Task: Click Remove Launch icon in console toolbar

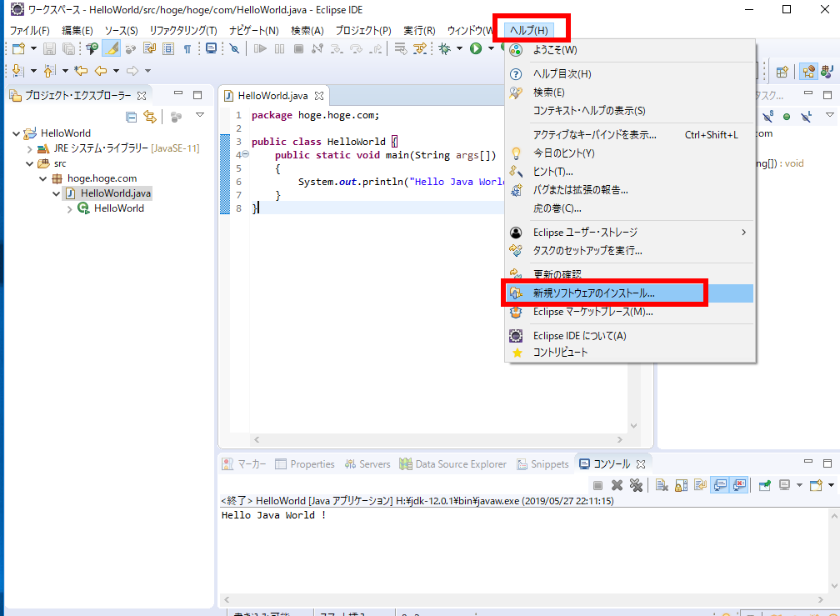Action: tap(617, 485)
